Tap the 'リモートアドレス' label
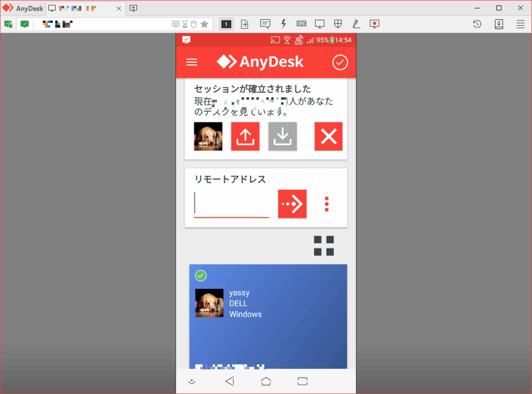532x394 pixels. (230, 179)
